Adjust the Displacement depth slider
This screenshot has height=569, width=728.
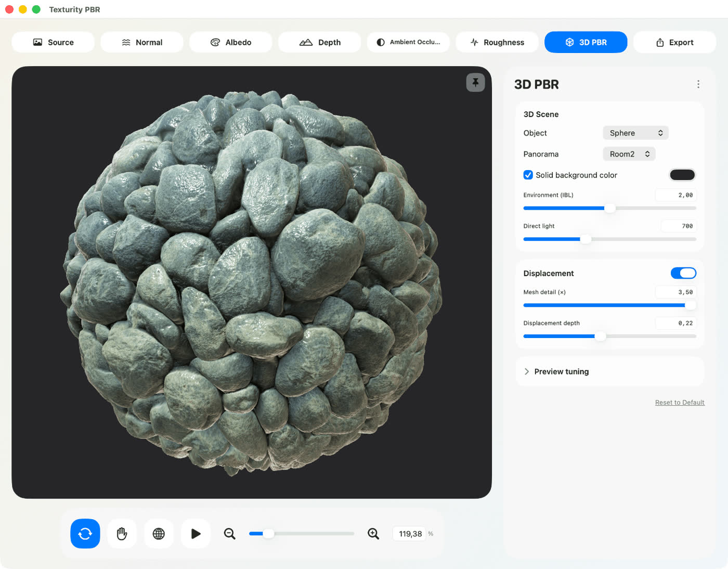609,336
